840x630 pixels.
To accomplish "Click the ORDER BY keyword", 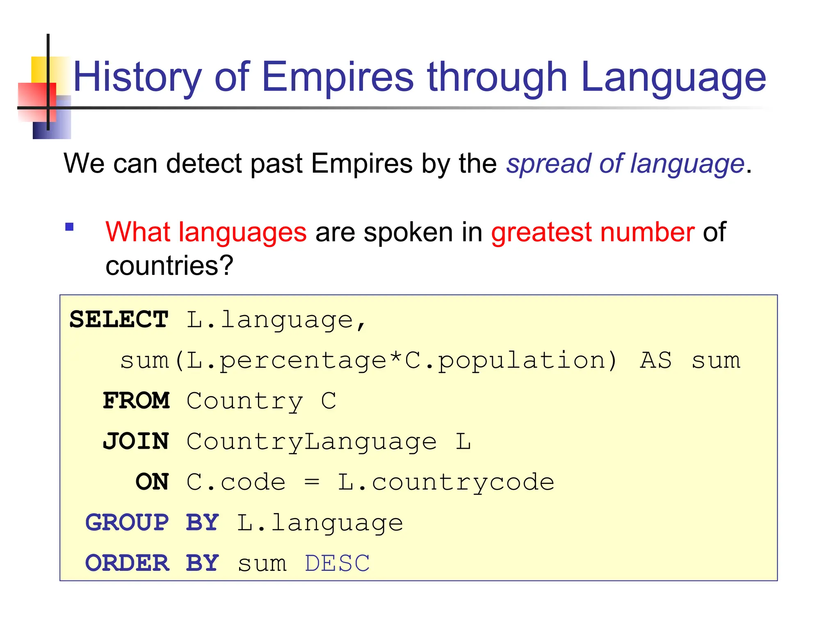I will [x=152, y=563].
